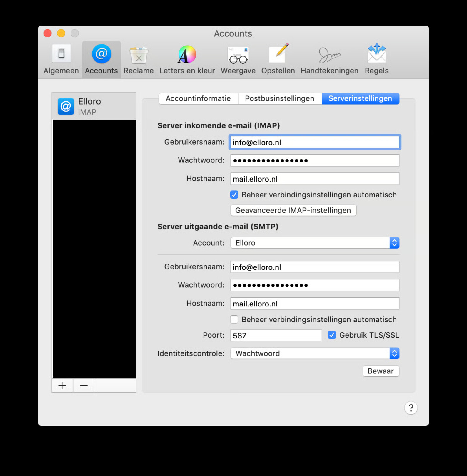This screenshot has height=476, width=467.
Task: Open the Regels rules pane
Action: 377,59
